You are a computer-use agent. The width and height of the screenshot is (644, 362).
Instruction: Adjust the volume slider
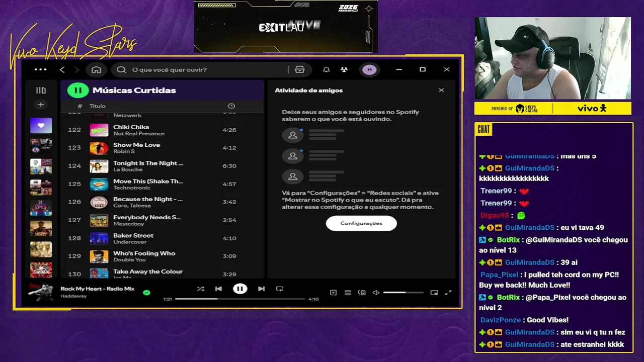403,293
